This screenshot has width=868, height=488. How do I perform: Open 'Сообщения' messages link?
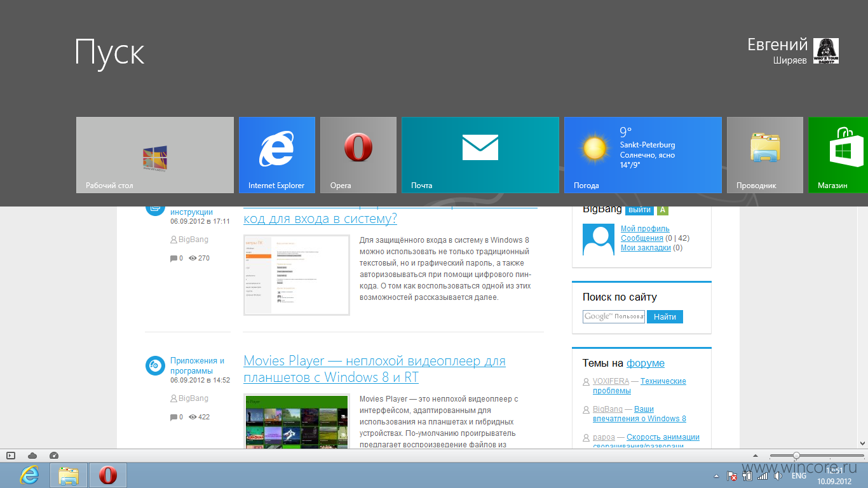coord(642,238)
